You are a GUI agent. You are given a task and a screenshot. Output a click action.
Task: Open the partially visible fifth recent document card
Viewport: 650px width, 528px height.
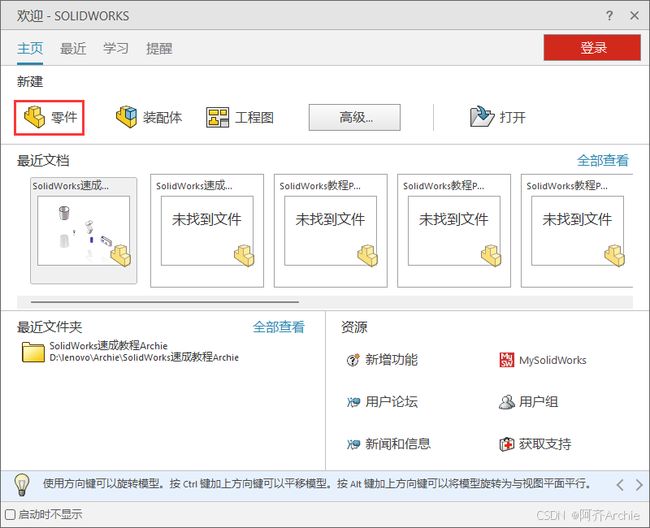577,230
